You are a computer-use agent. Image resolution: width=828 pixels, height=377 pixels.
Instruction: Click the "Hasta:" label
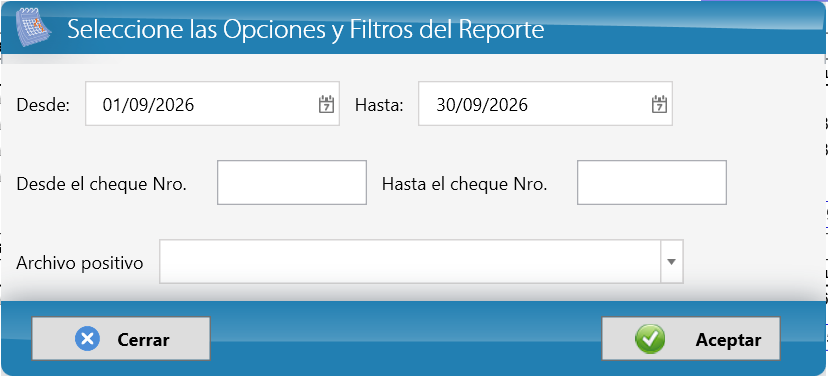point(379,105)
